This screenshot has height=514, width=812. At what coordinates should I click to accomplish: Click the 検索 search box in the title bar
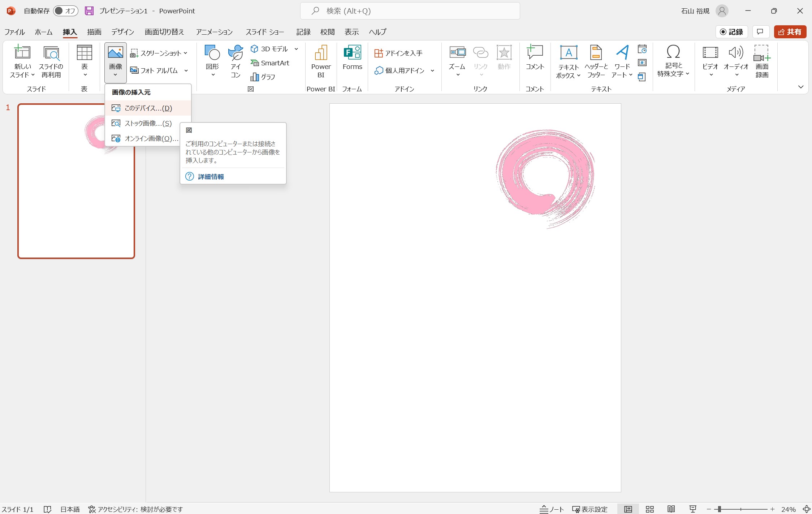pos(410,11)
